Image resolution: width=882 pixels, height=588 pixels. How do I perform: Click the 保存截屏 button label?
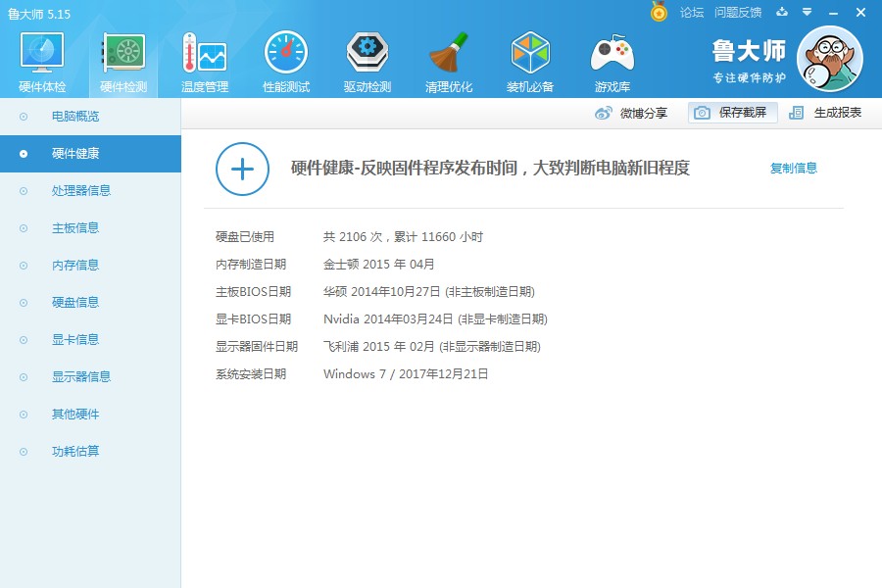[x=743, y=113]
